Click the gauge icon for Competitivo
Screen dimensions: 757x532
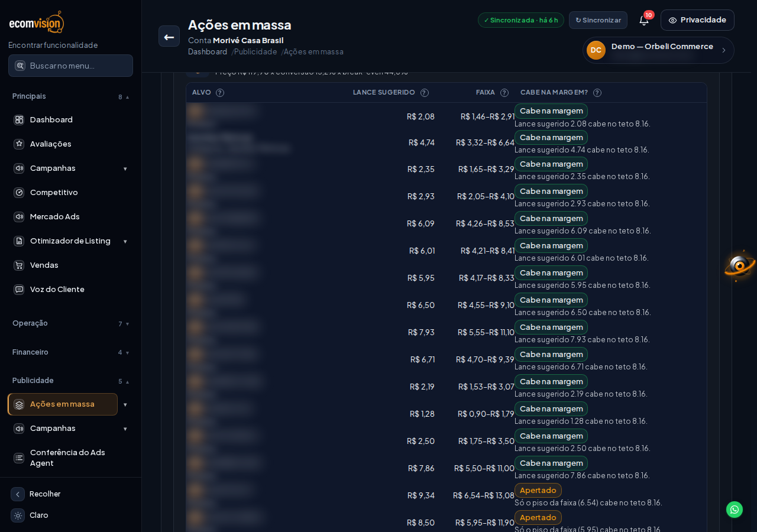click(19, 192)
